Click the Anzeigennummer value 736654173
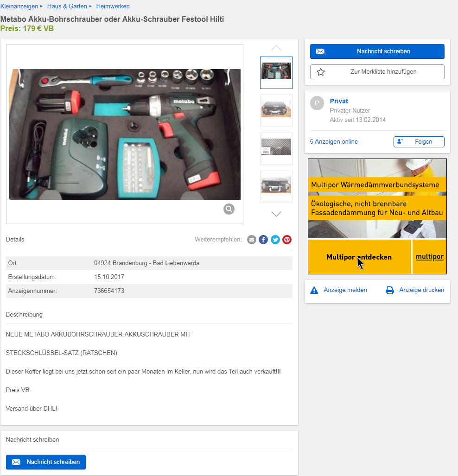This screenshot has width=458, height=476. coord(109,291)
